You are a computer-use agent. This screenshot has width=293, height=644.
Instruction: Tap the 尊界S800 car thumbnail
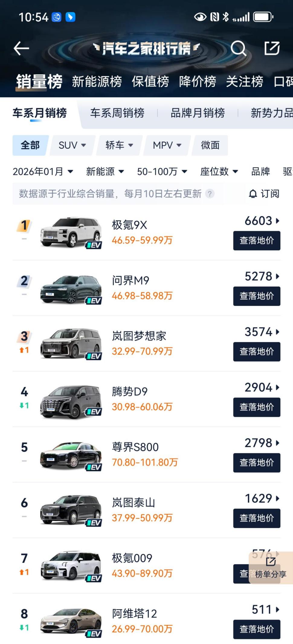(71, 455)
